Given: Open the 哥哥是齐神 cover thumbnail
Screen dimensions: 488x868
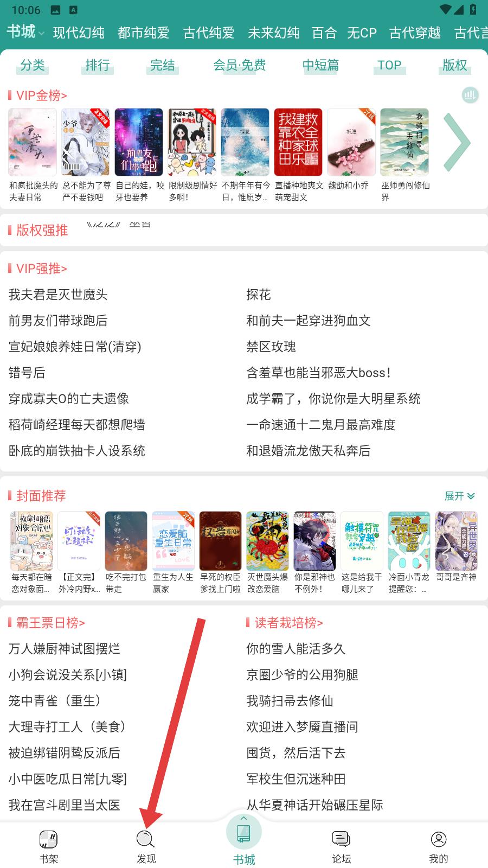Looking at the screenshot, I should click(457, 541).
